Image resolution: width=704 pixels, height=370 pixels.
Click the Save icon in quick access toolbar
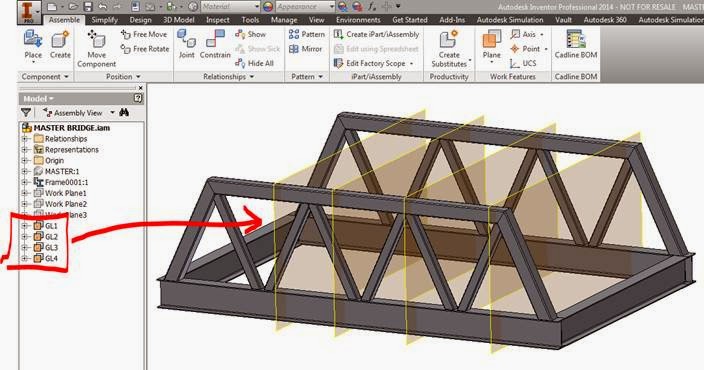point(88,7)
